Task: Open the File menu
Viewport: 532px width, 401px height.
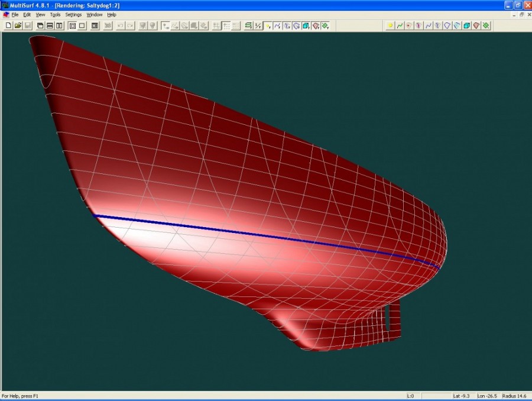Action: [15, 14]
